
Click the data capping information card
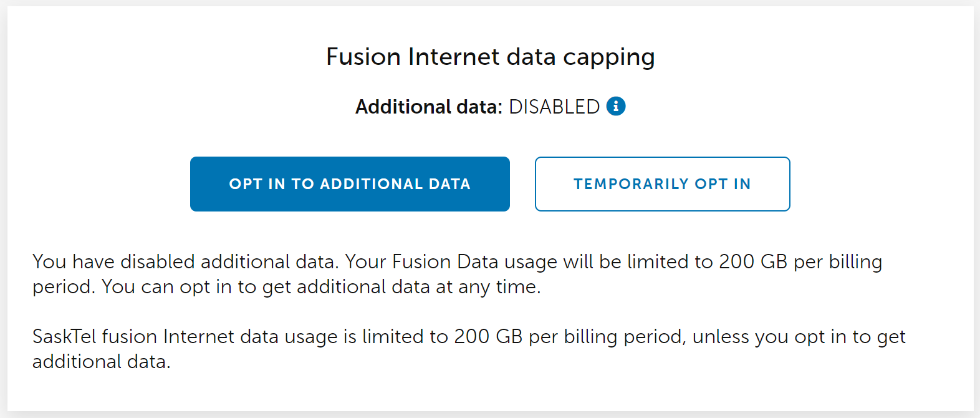(490, 209)
